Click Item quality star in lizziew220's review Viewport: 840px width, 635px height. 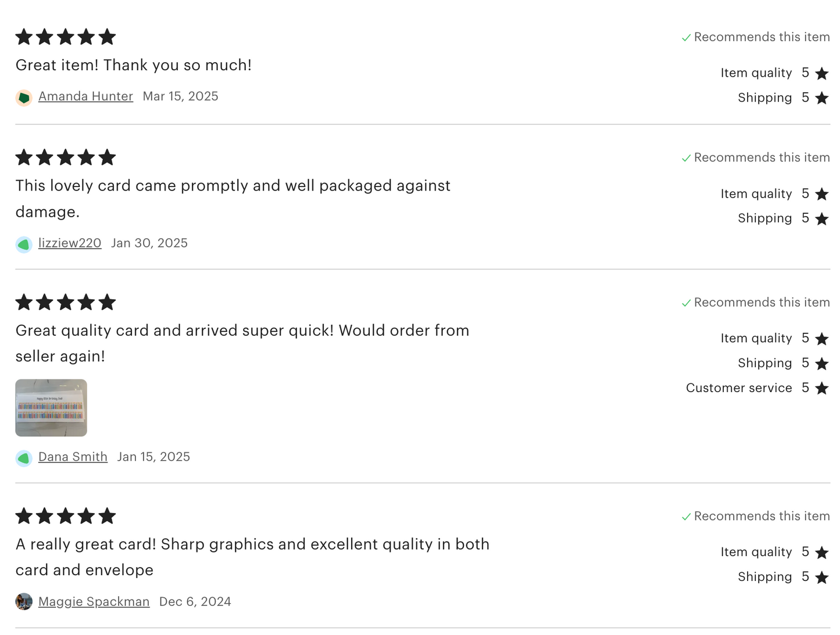point(821,194)
